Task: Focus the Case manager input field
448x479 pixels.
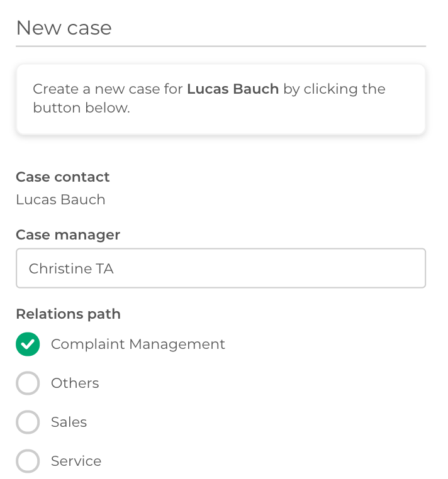Action: point(221,268)
